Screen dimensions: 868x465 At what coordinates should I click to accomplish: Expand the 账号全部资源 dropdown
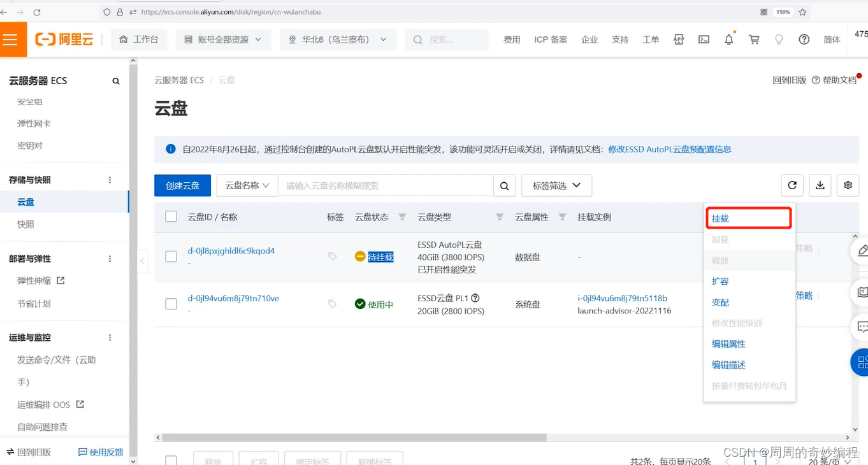coord(223,39)
